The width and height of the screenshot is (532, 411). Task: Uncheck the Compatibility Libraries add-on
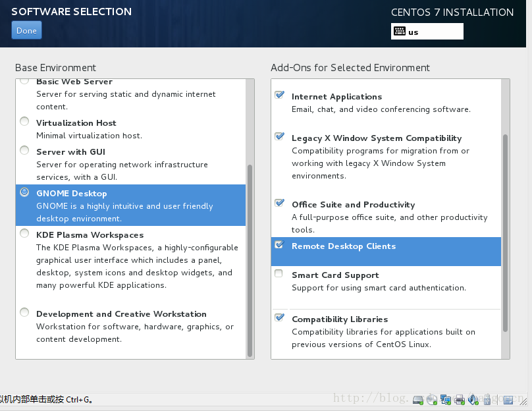(x=279, y=318)
